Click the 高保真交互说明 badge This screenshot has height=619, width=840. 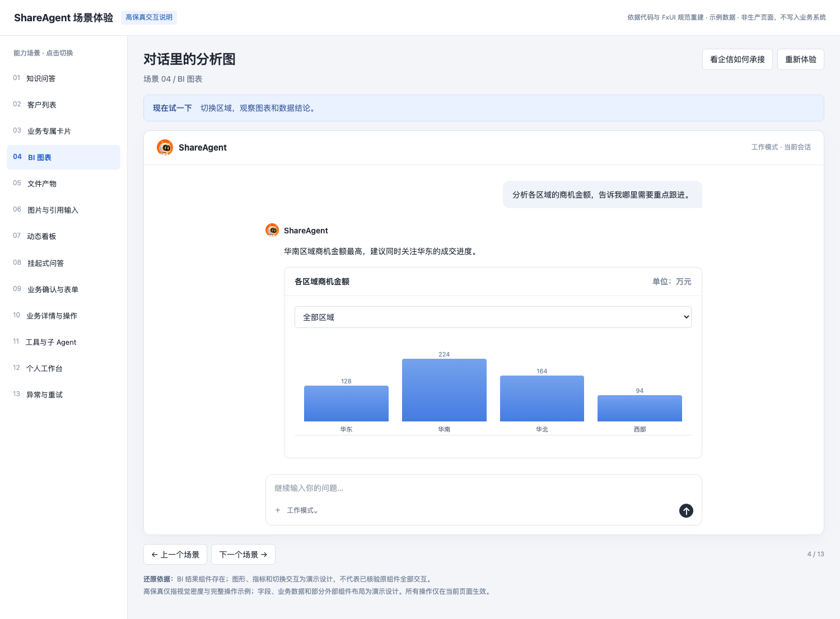click(x=149, y=17)
